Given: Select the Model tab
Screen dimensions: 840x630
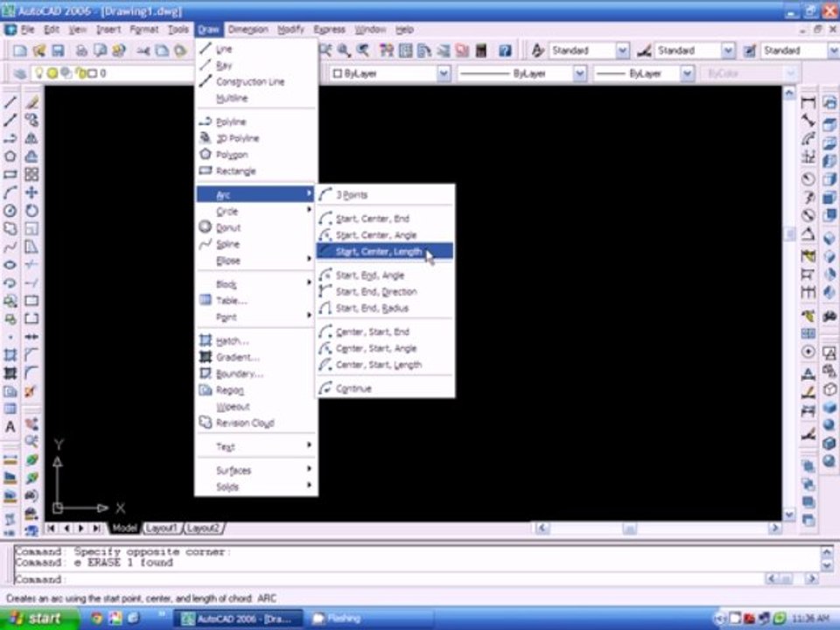Looking at the screenshot, I should (x=124, y=528).
